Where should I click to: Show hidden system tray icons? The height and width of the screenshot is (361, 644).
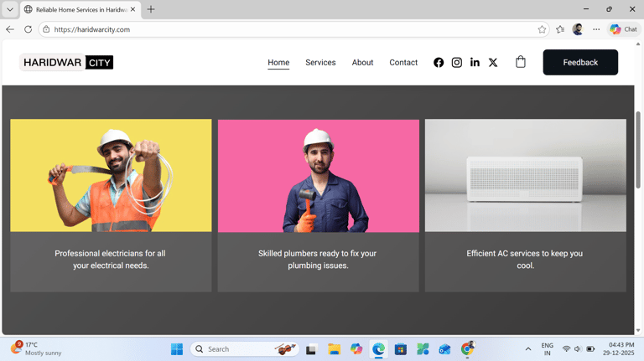pyautogui.click(x=528, y=349)
